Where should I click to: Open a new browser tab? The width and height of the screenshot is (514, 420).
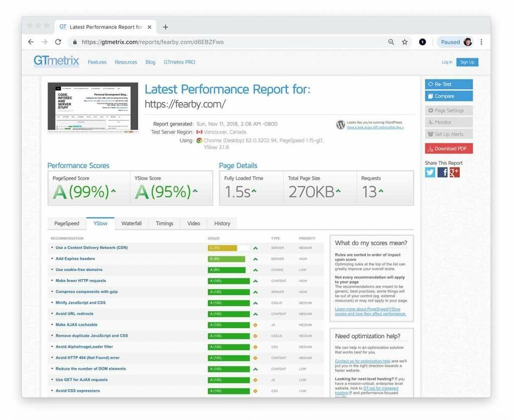click(x=166, y=27)
